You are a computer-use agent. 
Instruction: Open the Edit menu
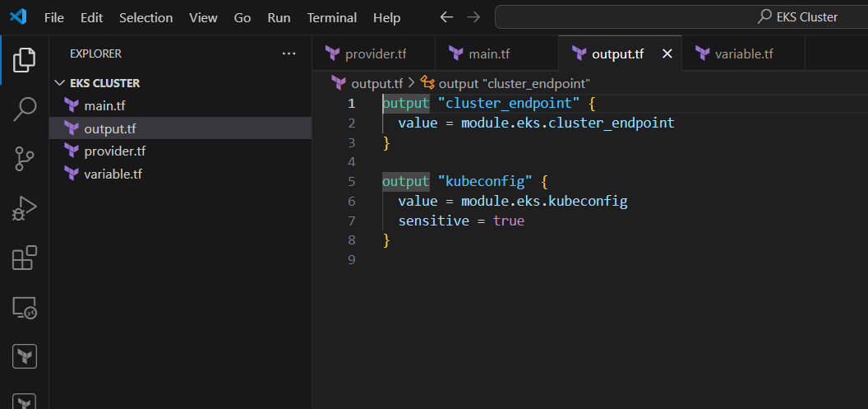tap(92, 18)
